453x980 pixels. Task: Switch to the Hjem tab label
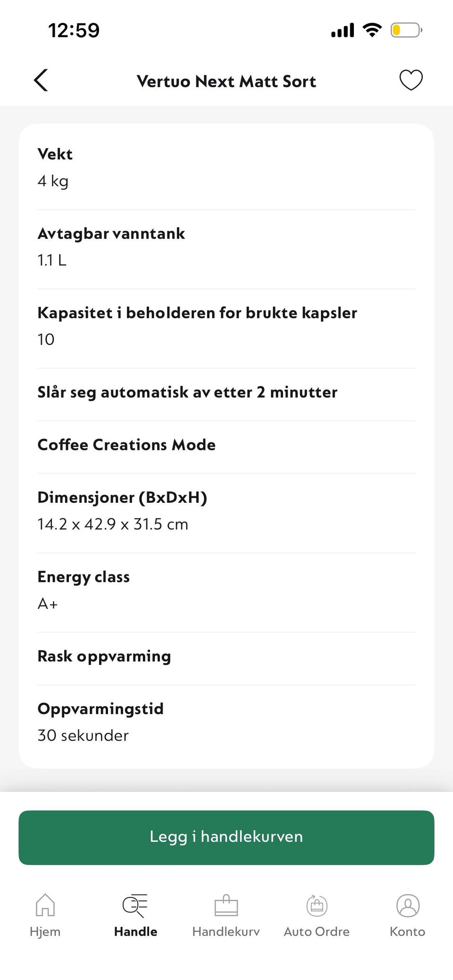click(x=45, y=931)
